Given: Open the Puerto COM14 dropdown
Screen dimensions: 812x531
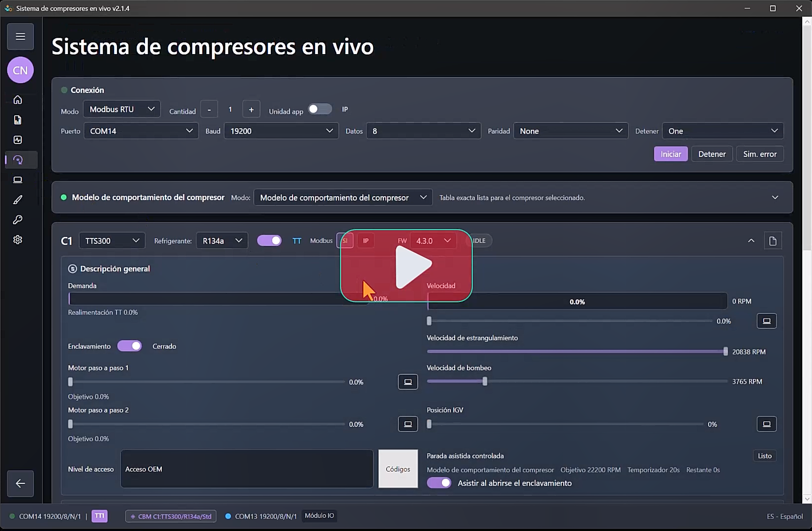Looking at the screenshot, I should point(141,131).
